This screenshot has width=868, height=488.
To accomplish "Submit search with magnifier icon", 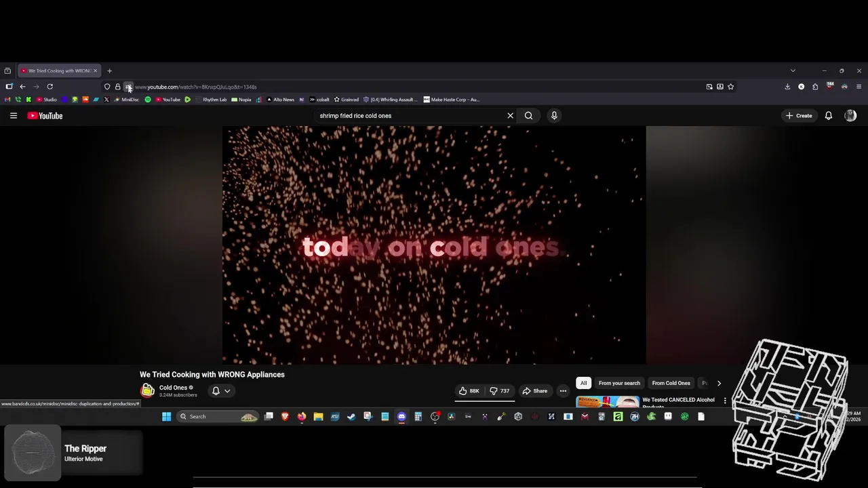I will (x=528, y=116).
